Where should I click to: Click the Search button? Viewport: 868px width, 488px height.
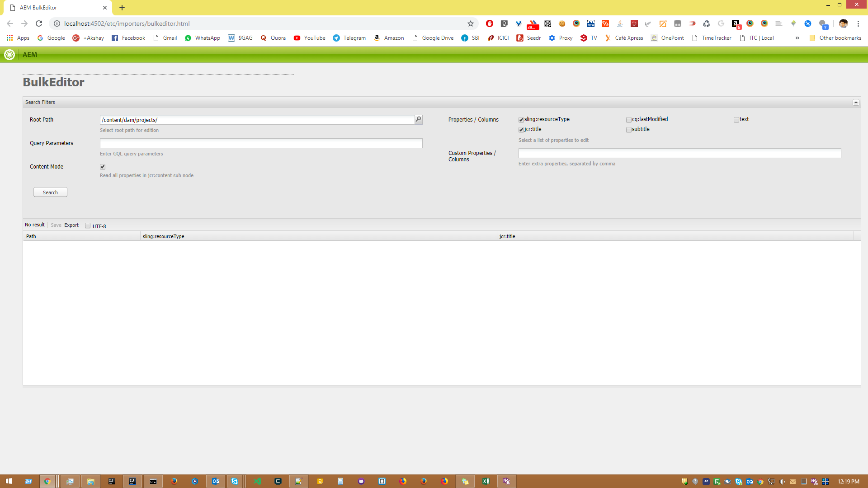pos(50,192)
